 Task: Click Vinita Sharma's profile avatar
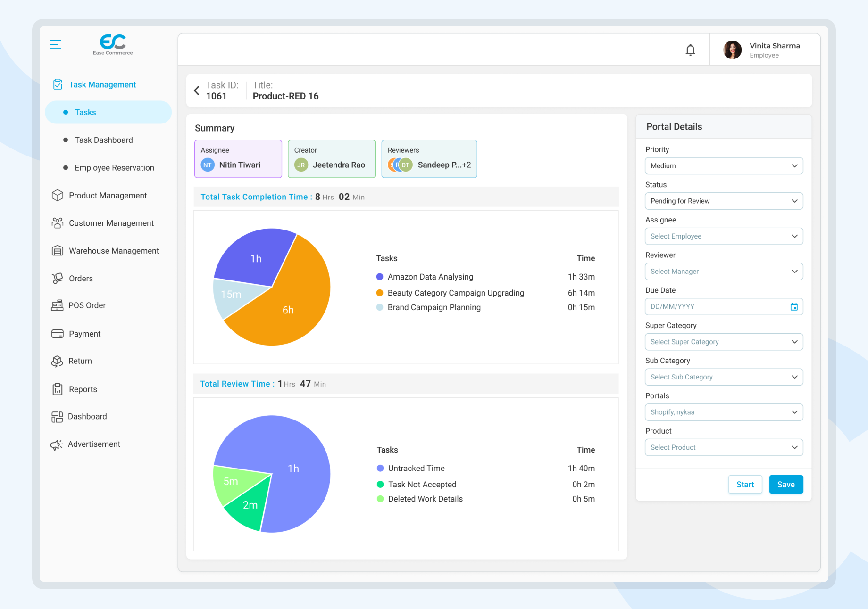tap(732, 50)
